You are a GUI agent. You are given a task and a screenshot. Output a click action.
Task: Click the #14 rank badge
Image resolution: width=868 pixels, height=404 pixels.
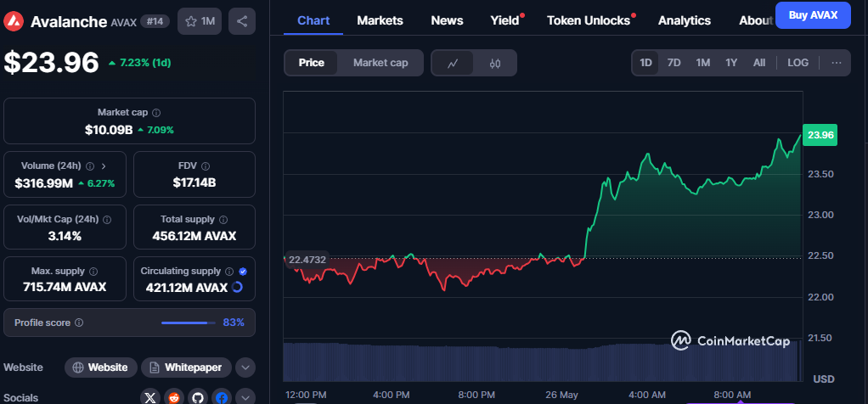[155, 21]
